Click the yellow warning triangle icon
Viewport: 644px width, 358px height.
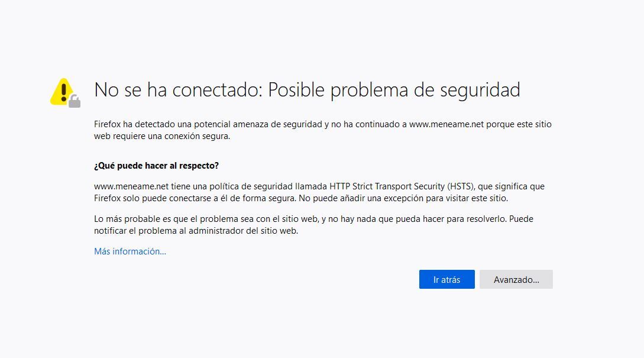tap(62, 92)
